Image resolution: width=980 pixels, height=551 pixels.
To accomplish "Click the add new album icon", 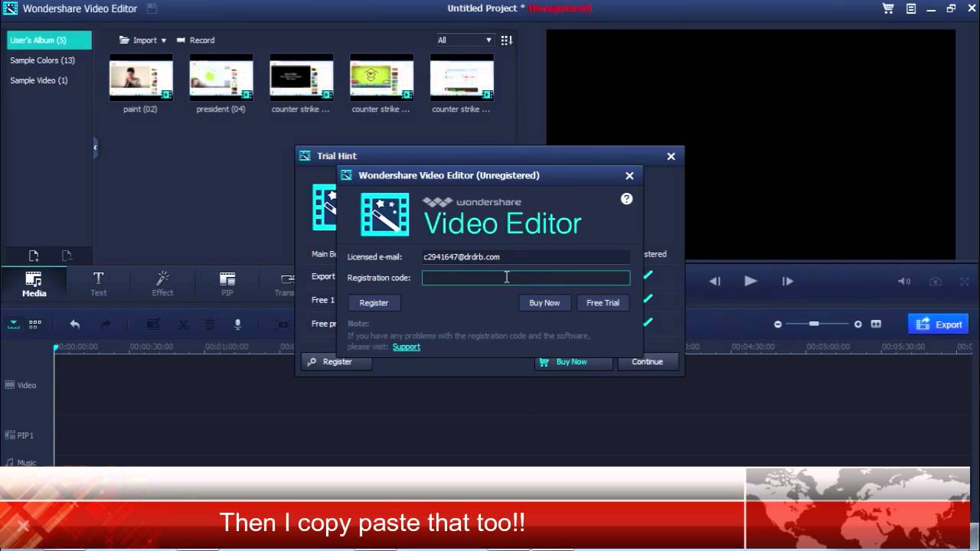I will [x=34, y=256].
